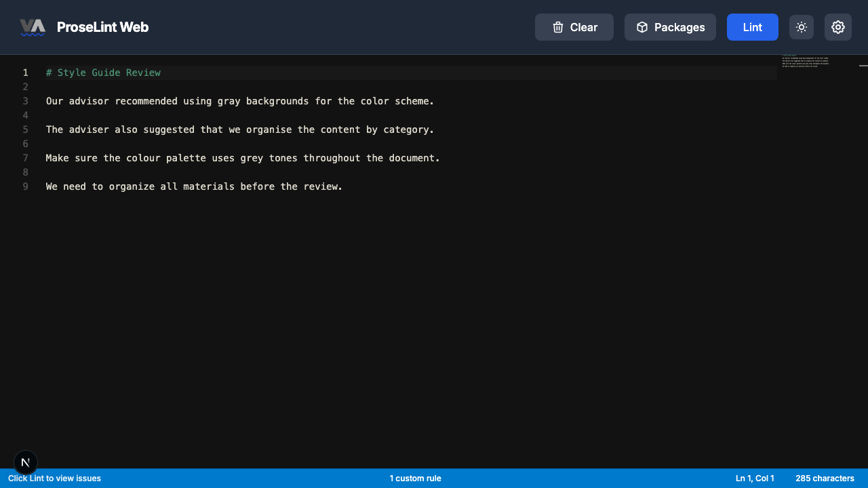Toggle the light theme sun icon
The width and height of the screenshot is (868, 488).
point(801,27)
